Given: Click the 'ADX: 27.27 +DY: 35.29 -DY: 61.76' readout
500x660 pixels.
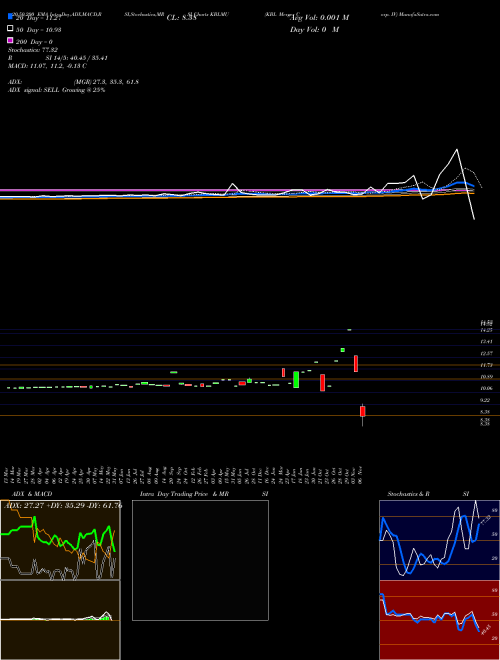Looking at the screenshot, I should click(x=63, y=505).
